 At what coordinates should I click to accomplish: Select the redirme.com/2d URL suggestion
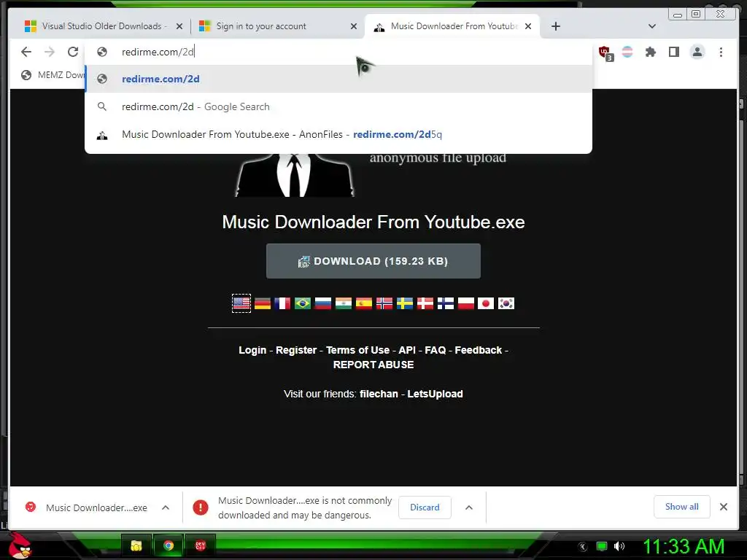[338, 79]
